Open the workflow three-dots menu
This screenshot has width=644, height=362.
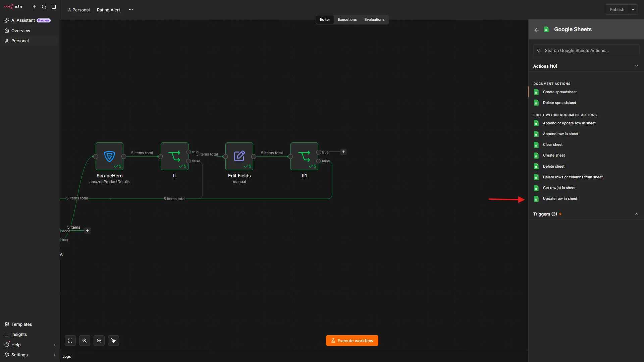click(131, 10)
